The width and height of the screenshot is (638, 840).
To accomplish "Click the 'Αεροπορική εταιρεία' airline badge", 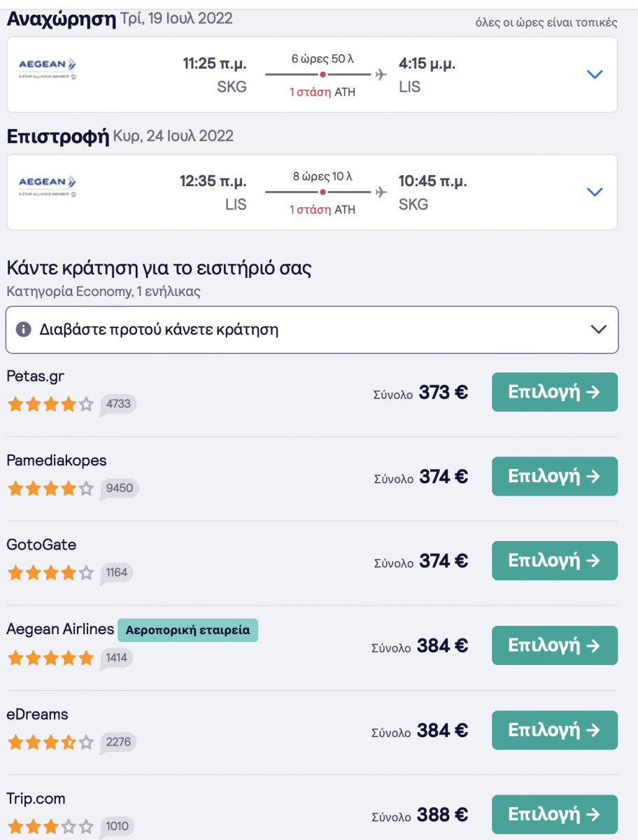I will coord(187,630).
